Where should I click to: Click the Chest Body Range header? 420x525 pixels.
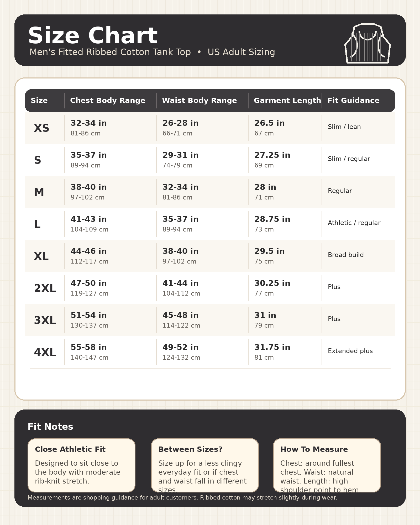(x=108, y=100)
